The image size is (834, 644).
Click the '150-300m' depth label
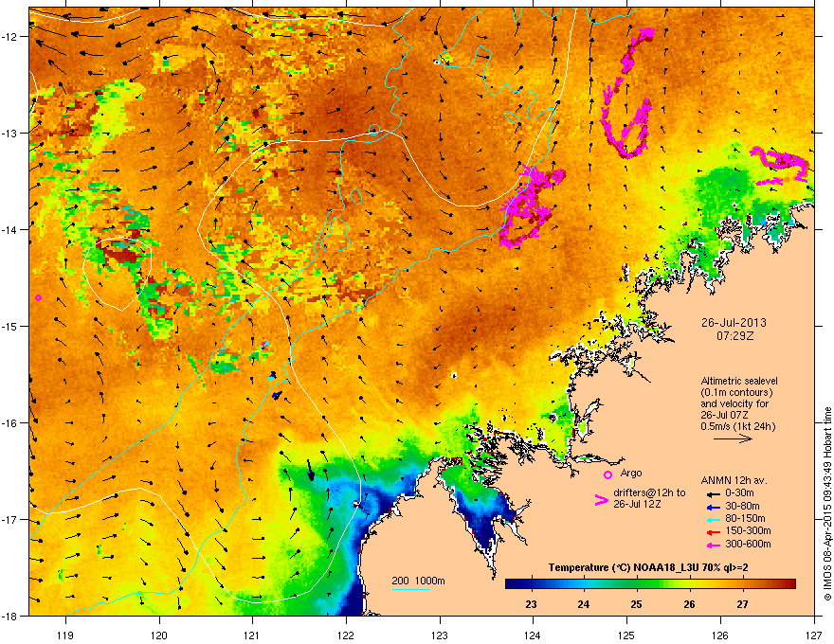(x=749, y=530)
